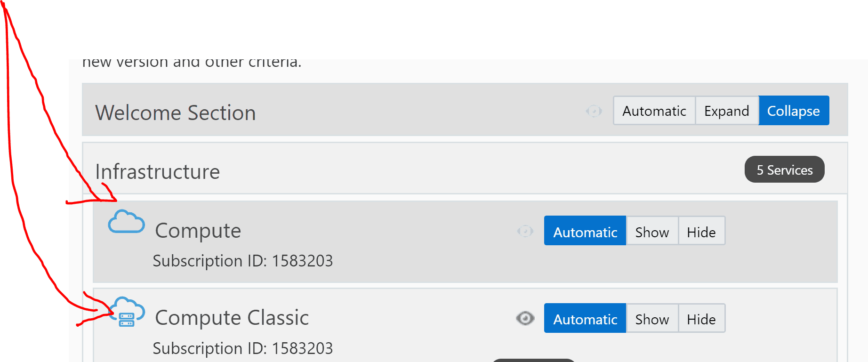Toggle the eye icon beside Compute
This screenshot has width=868, height=362.
pos(525,231)
